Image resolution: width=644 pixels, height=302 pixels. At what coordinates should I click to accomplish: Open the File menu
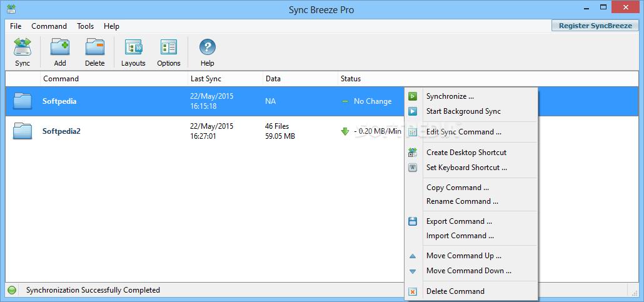tap(16, 26)
